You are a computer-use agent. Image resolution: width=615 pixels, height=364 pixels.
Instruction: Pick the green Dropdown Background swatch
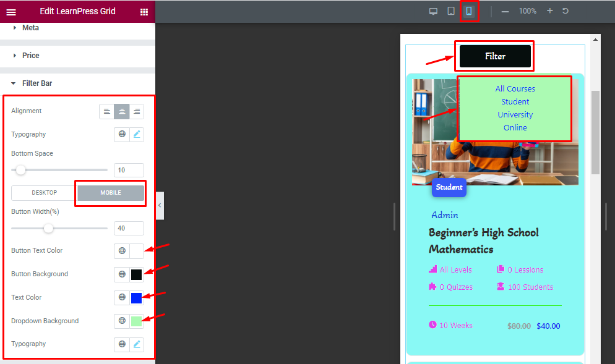[x=137, y=321]
